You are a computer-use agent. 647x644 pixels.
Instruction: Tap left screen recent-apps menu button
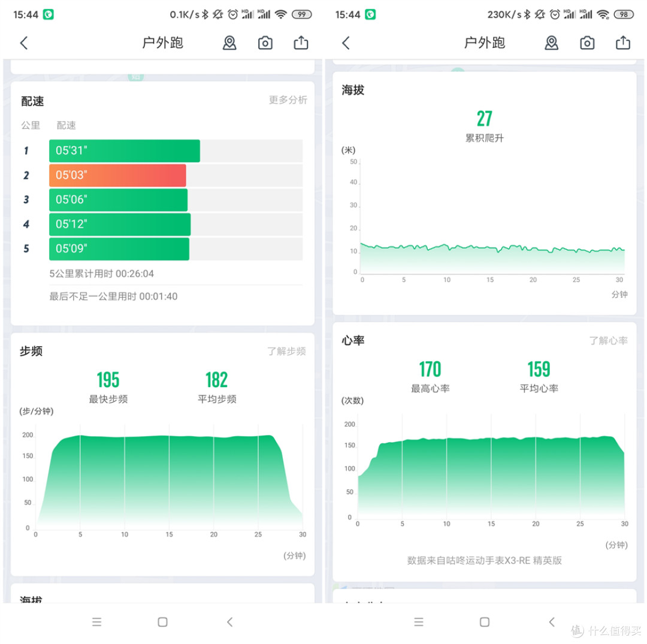[x=96, y=622]
